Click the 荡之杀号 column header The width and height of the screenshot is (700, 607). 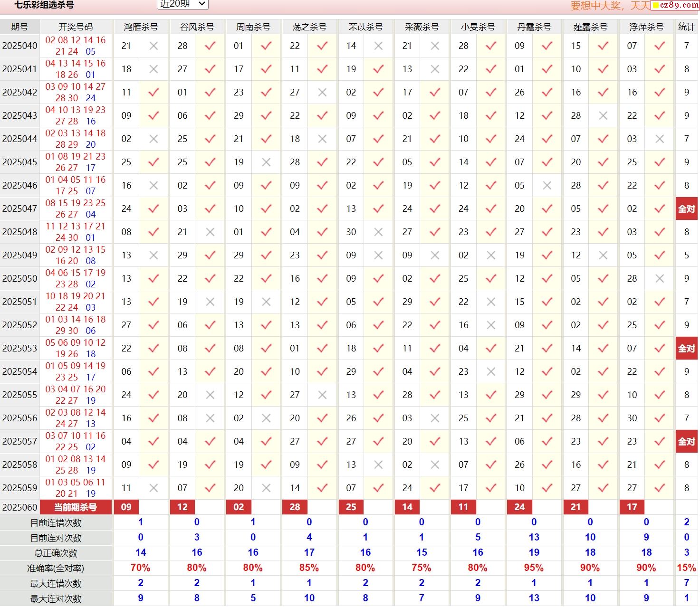309,27
